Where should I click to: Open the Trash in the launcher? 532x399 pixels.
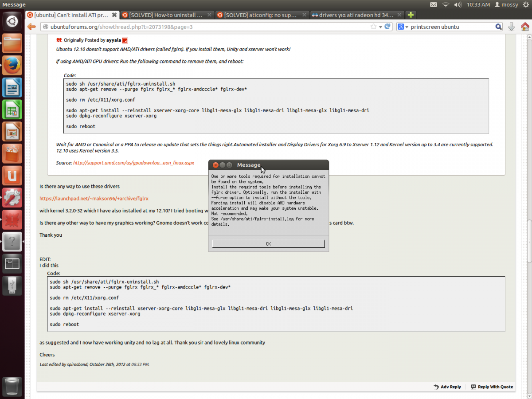click(12, 387)
